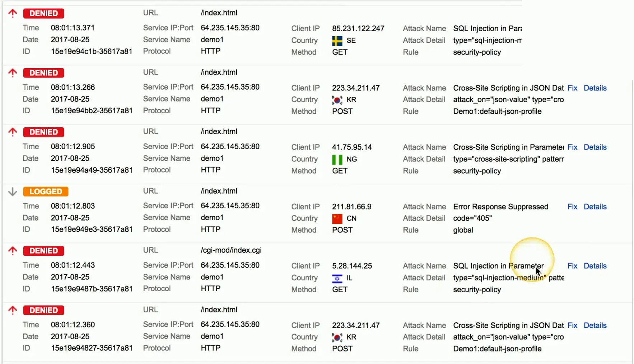Click the /cgi-mod/index.cgi URL value
The image size is (634, 364).
click(231, 250)
